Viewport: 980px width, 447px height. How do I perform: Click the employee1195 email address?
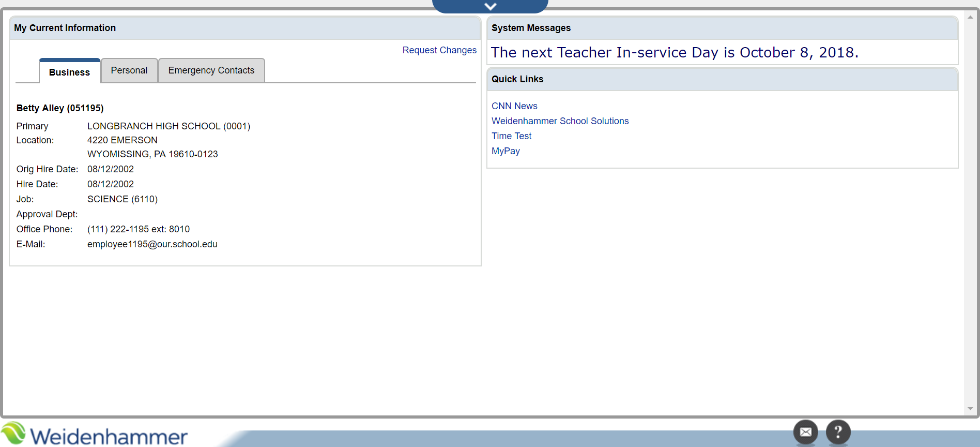coord(152,244)
